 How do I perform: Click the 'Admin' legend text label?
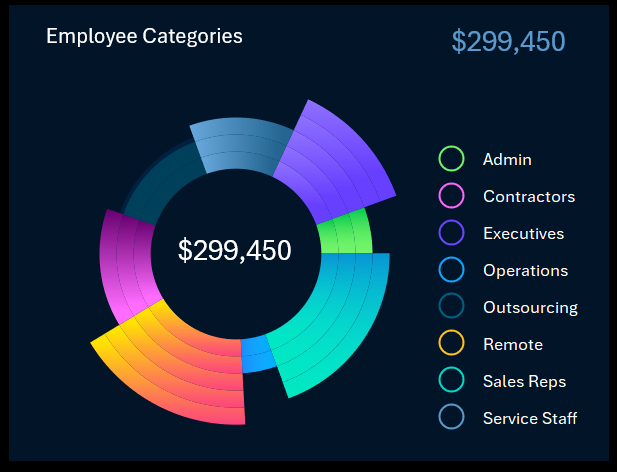[x=507, y=159]
